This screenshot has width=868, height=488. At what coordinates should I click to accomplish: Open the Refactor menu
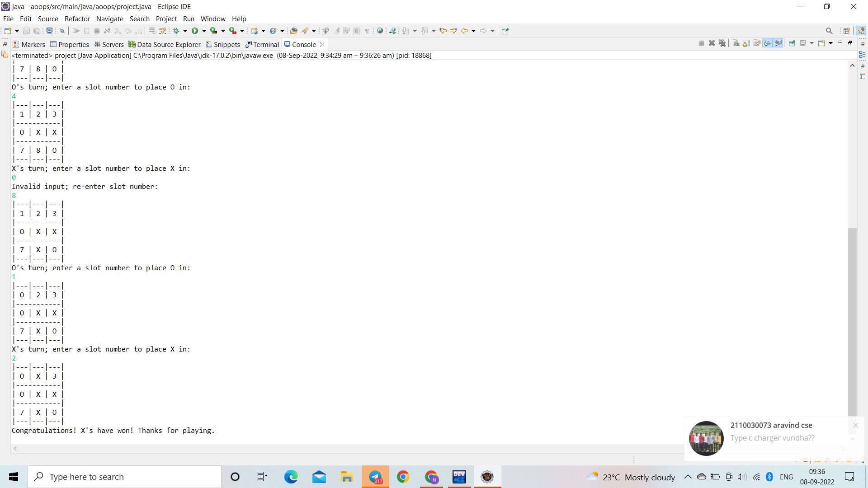coord(77,19)
